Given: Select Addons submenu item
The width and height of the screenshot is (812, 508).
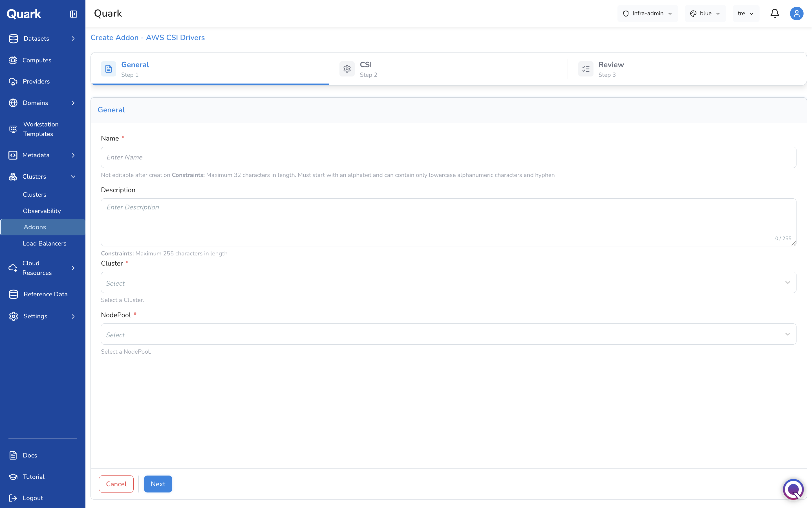Looking at the screenshot, I should click(x=43, y=227).
